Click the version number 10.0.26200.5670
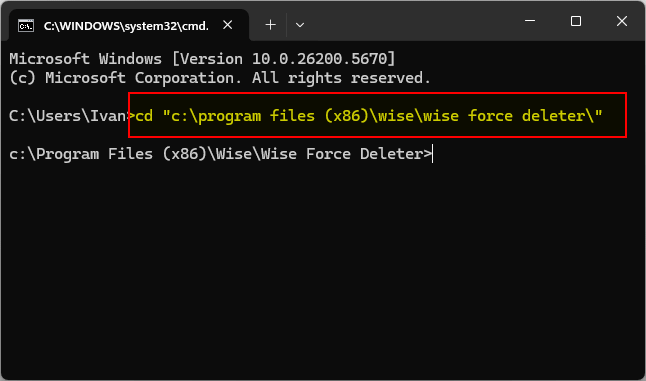 pyautogui.click(x=319, y=59)
